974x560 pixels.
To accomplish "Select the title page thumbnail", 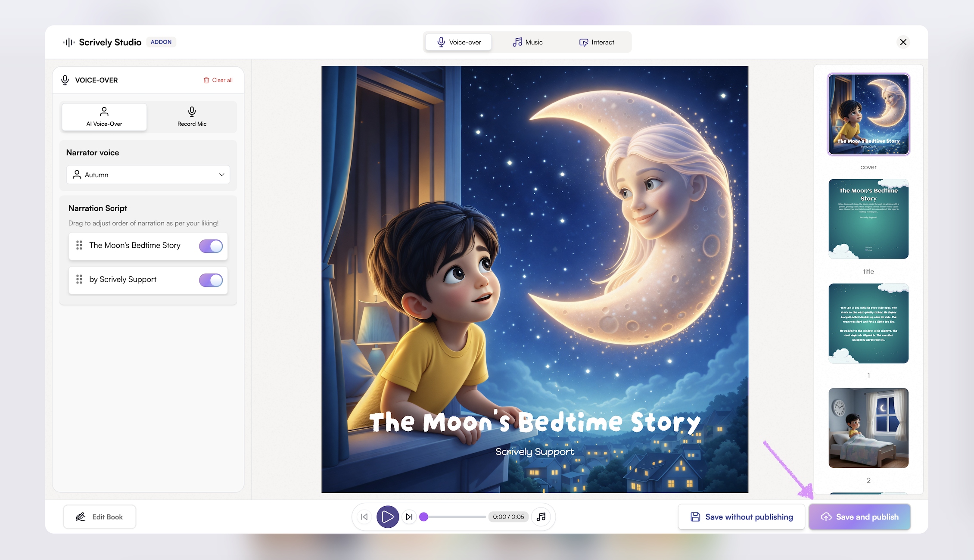I will click(868, 219).
